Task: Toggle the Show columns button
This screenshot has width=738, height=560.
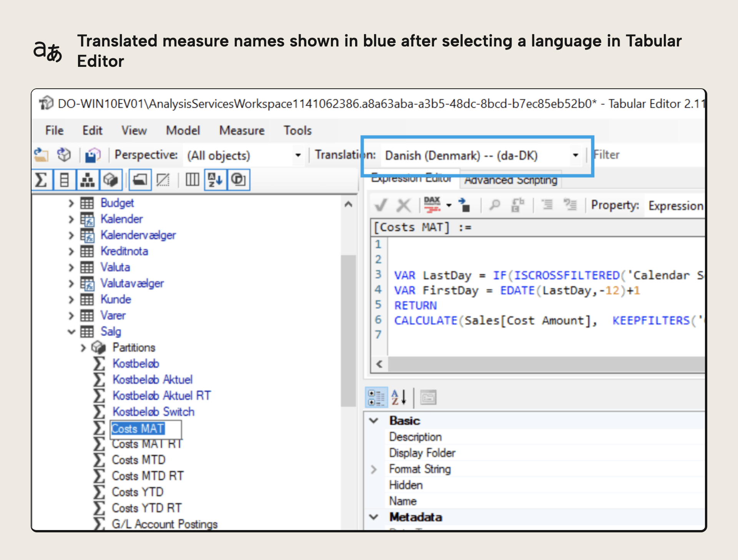Action: coord(64,180)
